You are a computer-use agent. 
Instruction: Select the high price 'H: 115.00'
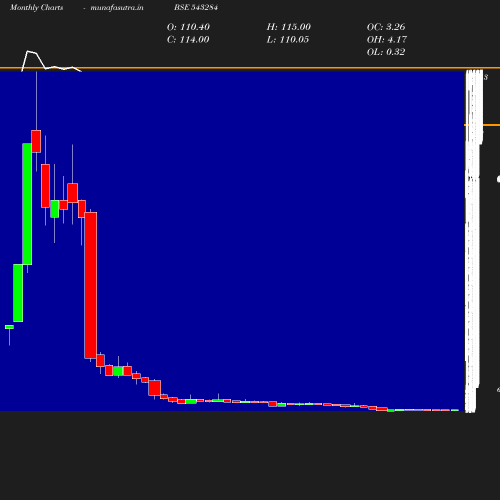pyautogui.click(x=289, y=27)
